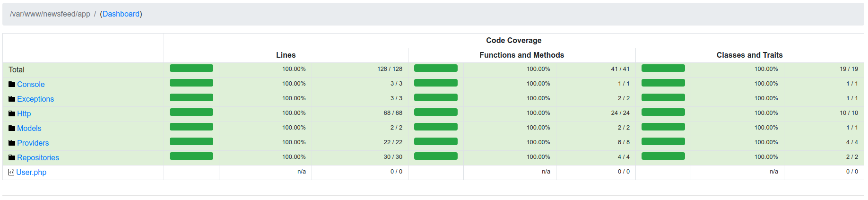The height and width of the screenshot is (200, 868).
Task: Click the folder icon beside Providers
Action: (x=12, y=143)
